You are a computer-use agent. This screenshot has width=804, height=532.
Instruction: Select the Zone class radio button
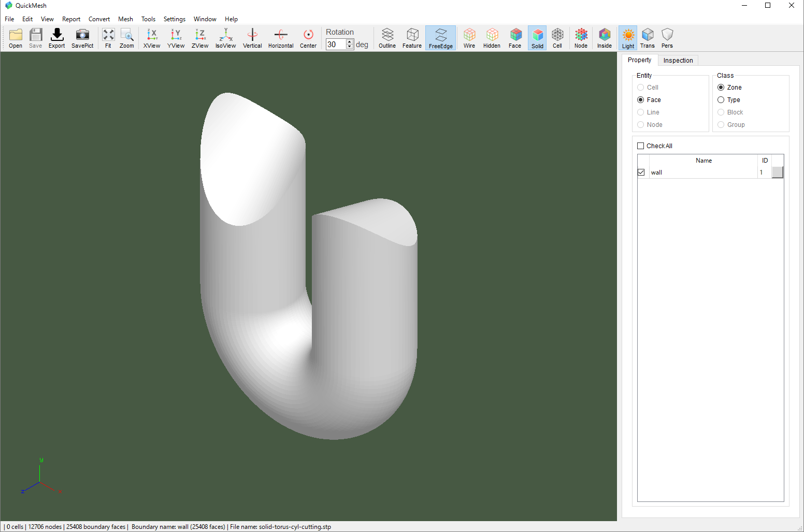(x=721, y=88)
